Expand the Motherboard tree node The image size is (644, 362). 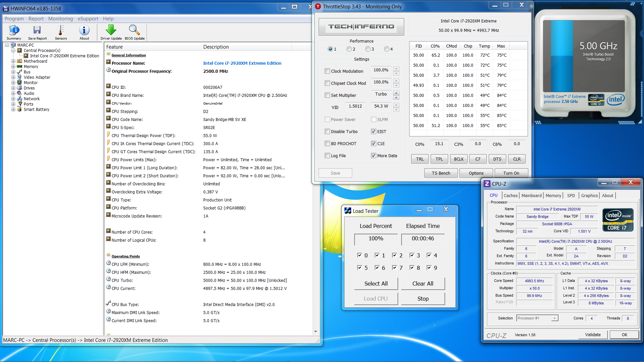[13, 61]
